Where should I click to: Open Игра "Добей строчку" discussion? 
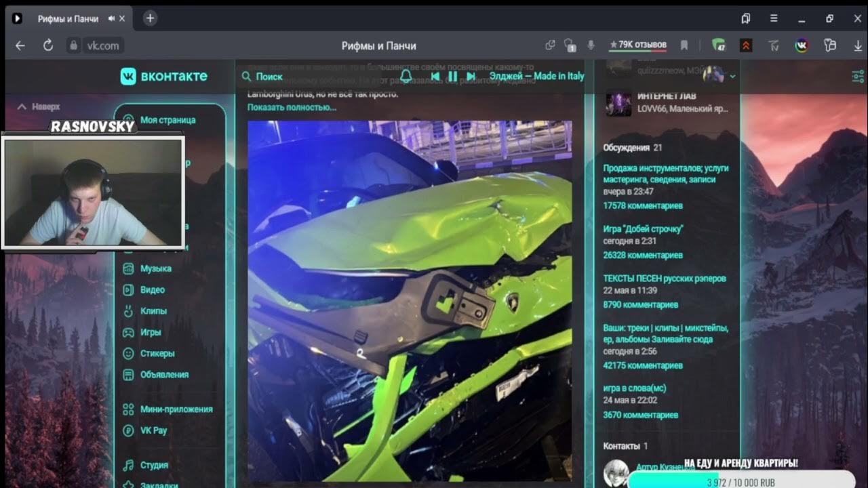tap(643, 229)
